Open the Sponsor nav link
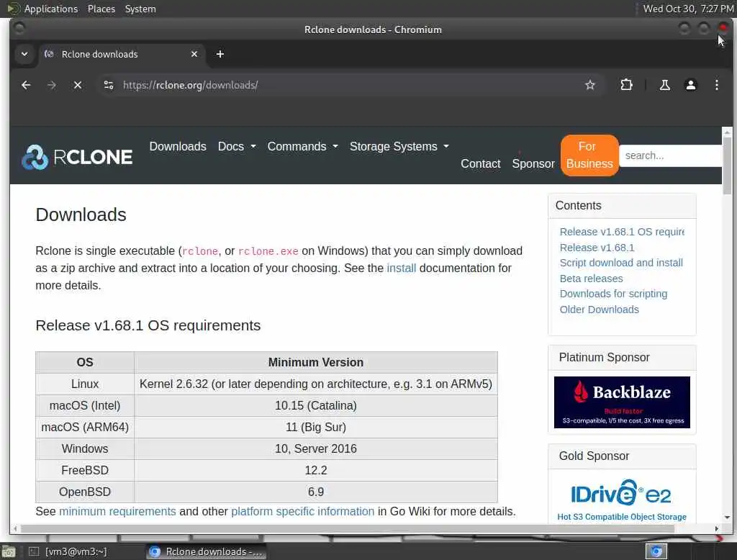This screenshot has width=737, height=560. 533,163
